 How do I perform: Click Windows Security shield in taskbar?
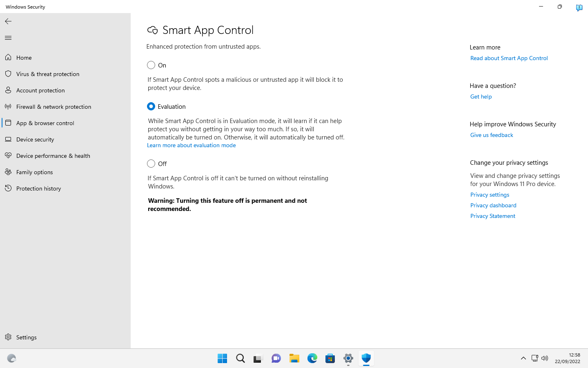tap(366, 359)
